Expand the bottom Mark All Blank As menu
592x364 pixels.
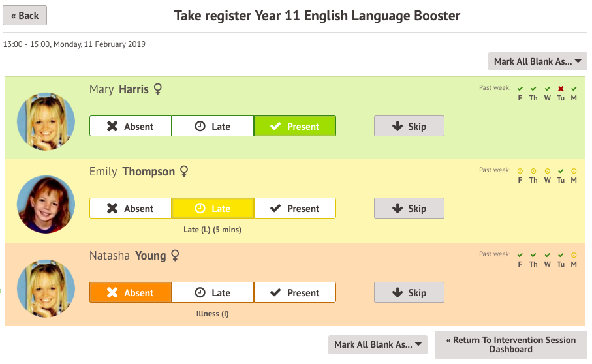click(377, 344)
